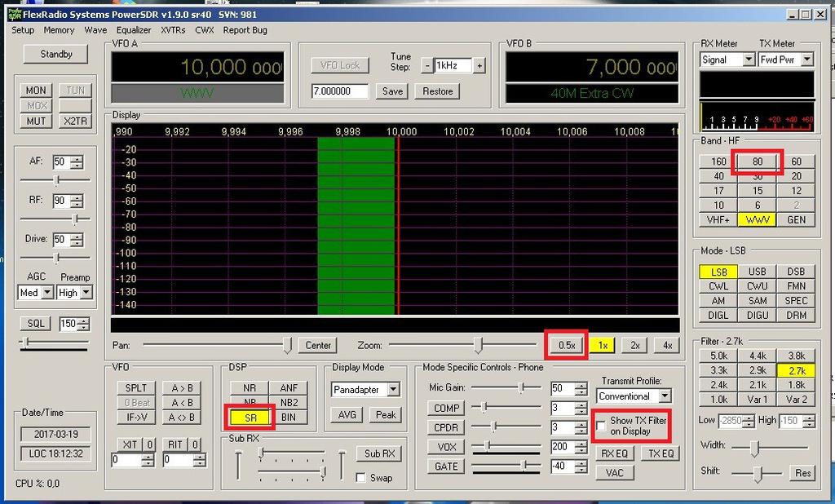This screenshot has height=504, width=835.
Task: Switch mode to CWL
Action: point(718,286)
